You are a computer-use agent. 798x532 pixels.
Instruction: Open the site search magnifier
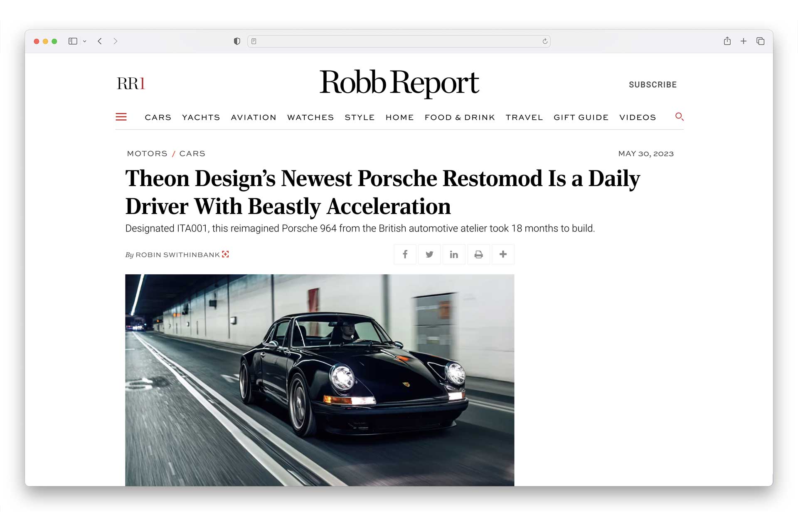tap(679, 117)
